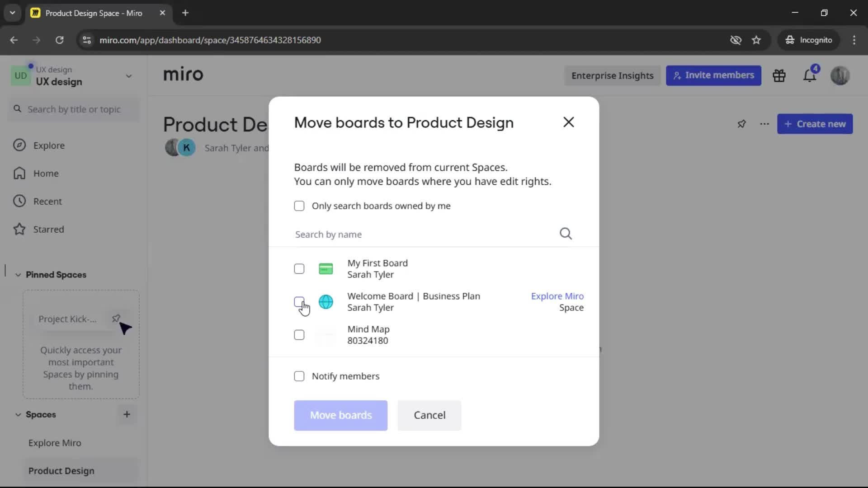The width and height of the screenshot is (868, 488).
Task: Click the Home house icon
Action: click(19, 173)
